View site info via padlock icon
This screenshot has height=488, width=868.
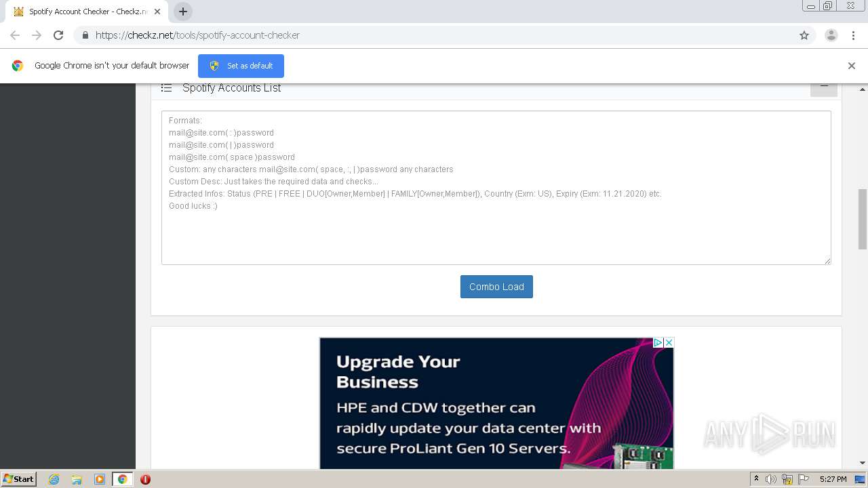(85, 35)
